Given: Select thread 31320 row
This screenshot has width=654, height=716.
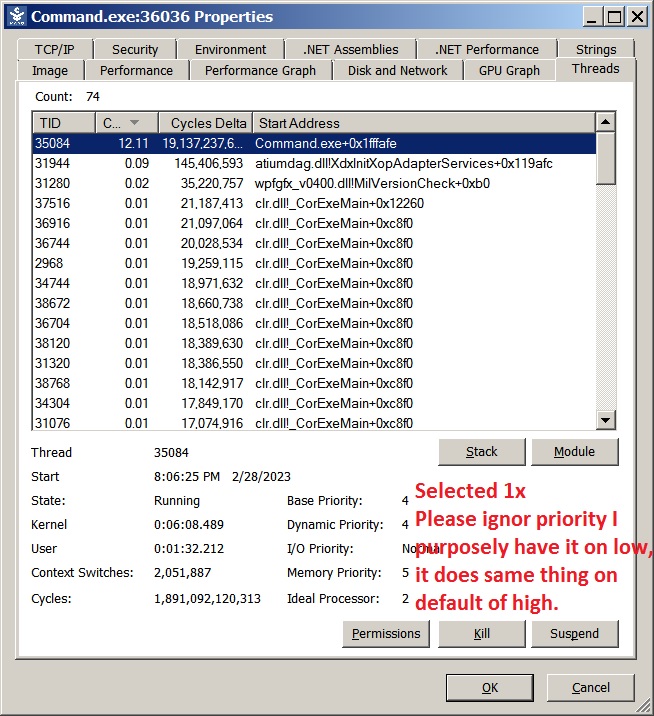Looking at the screenshot, I should [x=314, y=363].
